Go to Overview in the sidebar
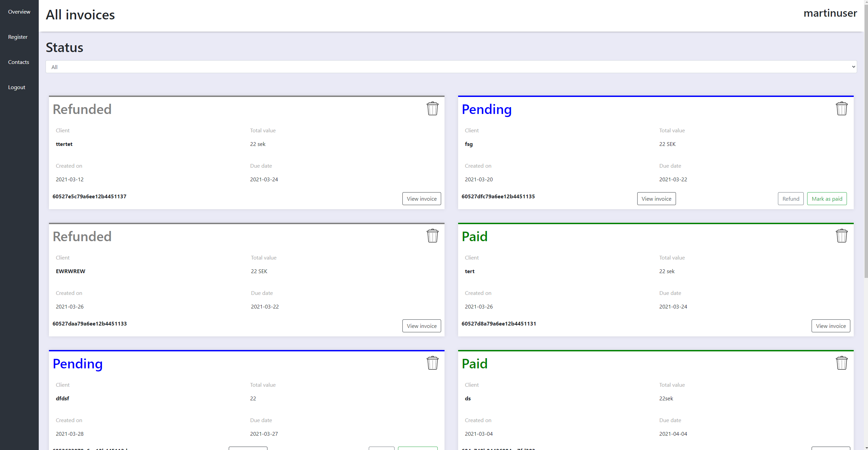 pos(19,12)
